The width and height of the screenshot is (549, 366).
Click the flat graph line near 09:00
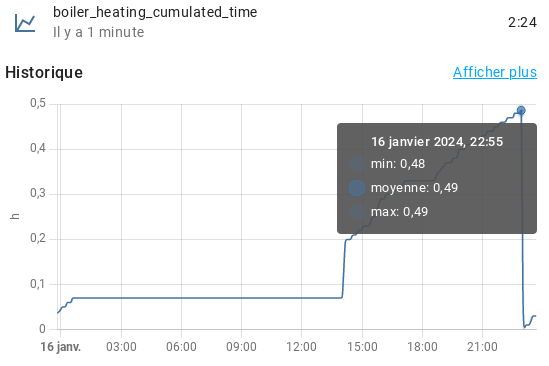(241, 298)
